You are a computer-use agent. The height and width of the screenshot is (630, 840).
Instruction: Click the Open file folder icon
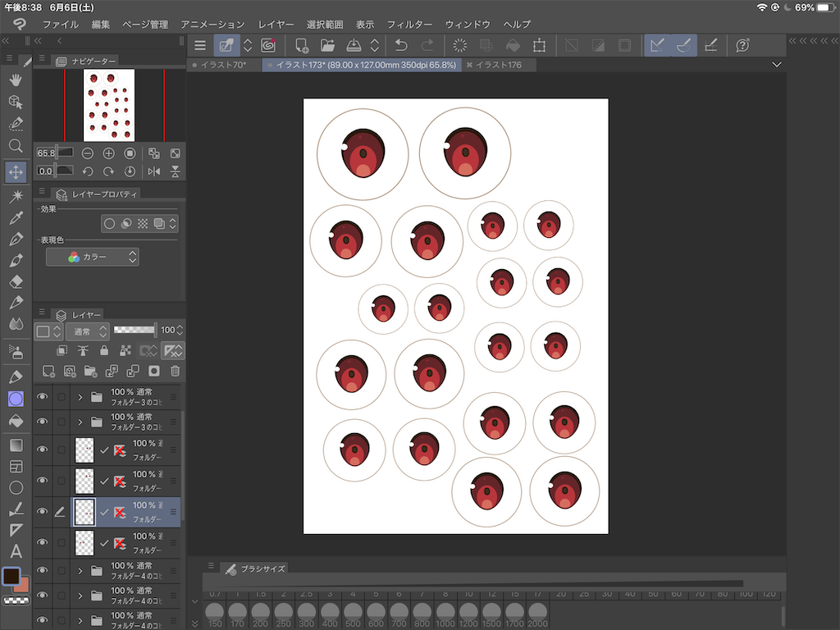327,46
